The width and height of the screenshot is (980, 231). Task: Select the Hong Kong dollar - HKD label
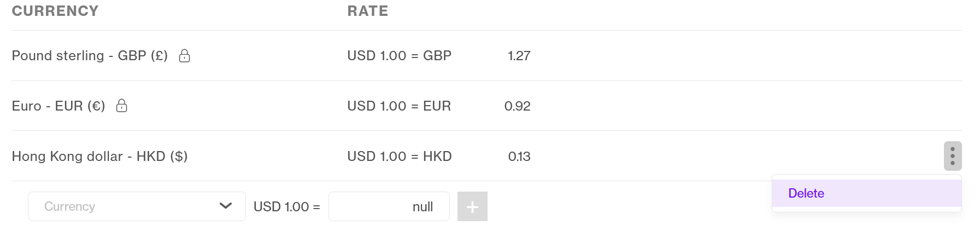click(x=99, y=157)
